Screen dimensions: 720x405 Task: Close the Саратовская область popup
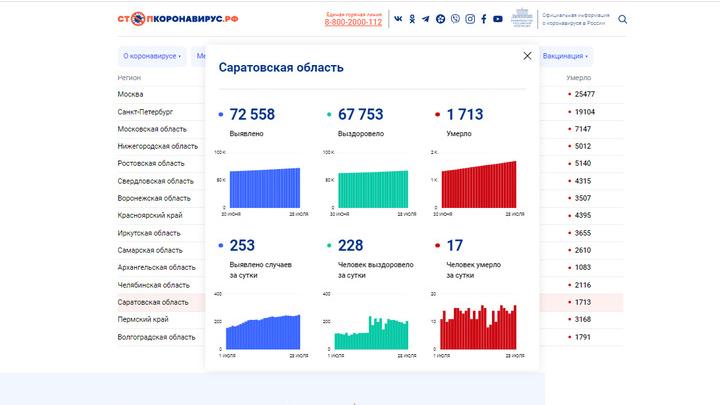pos(527,56)
